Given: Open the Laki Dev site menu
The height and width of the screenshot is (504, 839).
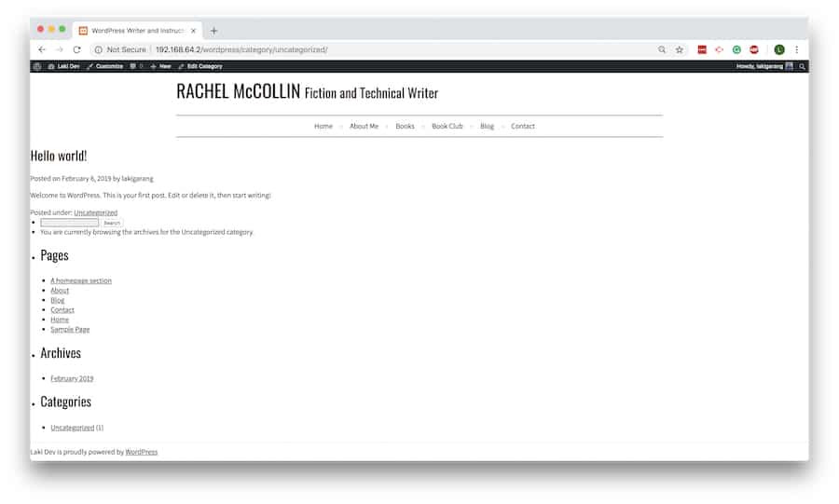Looking at the screenshot, I should click(x=64, y=66).
